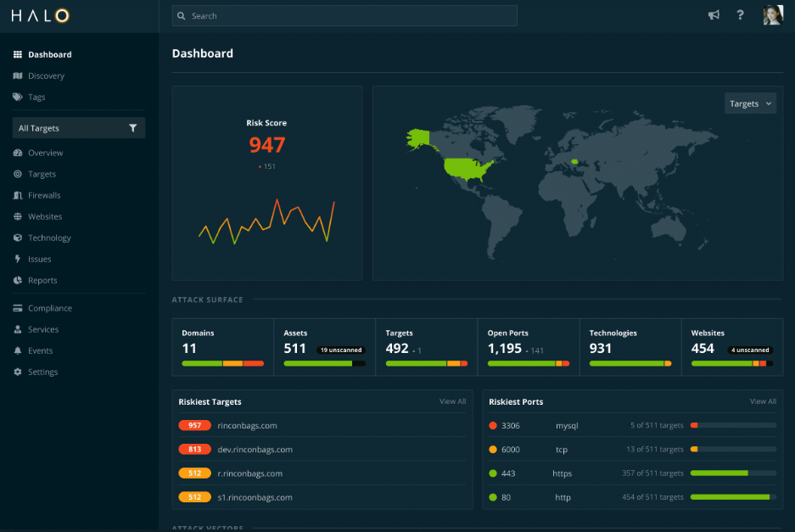
Task: Open the Targets dropdown on the world map
Action: click(750, 103)
